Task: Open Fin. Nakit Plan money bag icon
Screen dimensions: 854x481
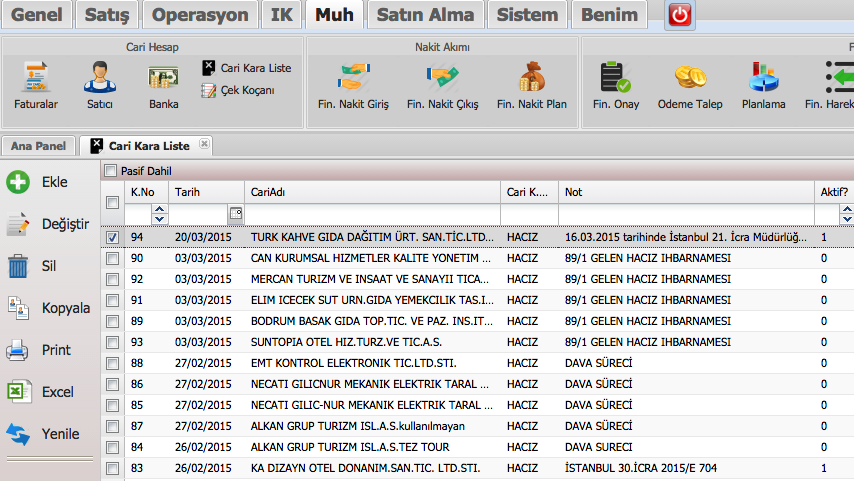Action: pyautogui.click(x=532, y=85)
